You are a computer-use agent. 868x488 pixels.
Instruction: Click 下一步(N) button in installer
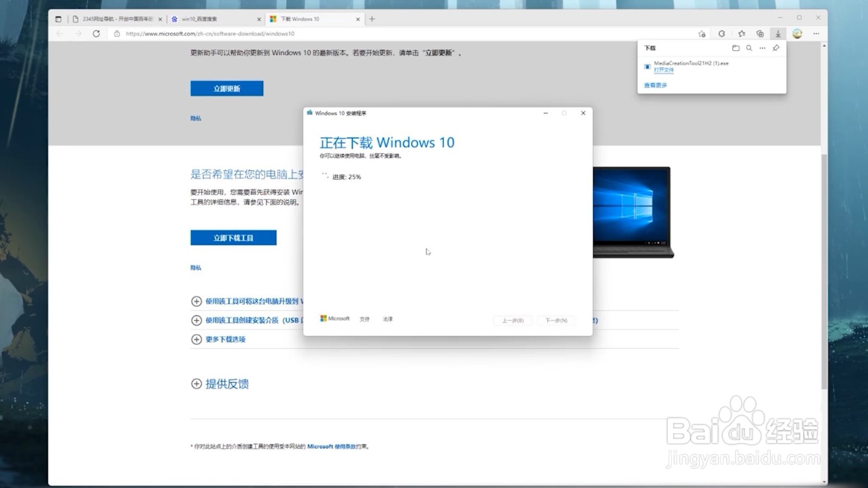click(556, 320)
